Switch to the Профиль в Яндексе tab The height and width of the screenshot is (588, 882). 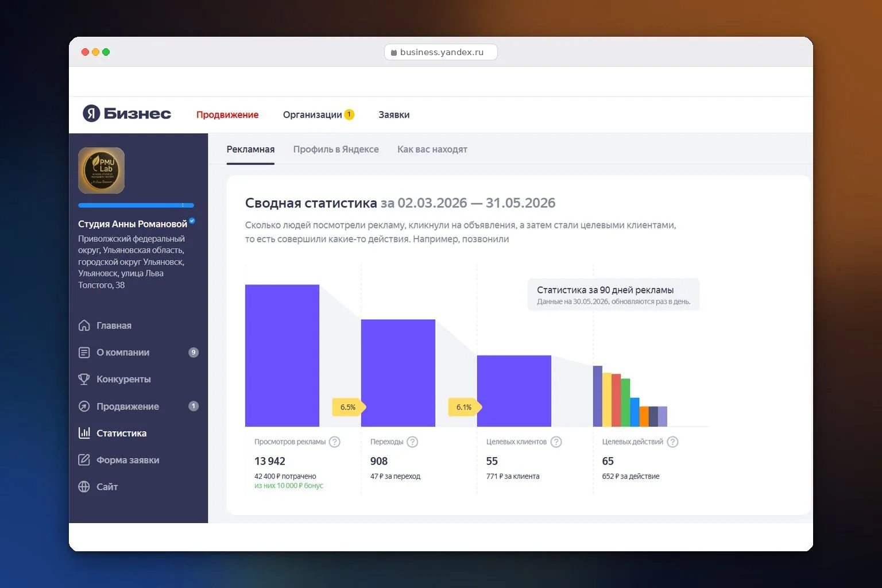coord(336,149)
